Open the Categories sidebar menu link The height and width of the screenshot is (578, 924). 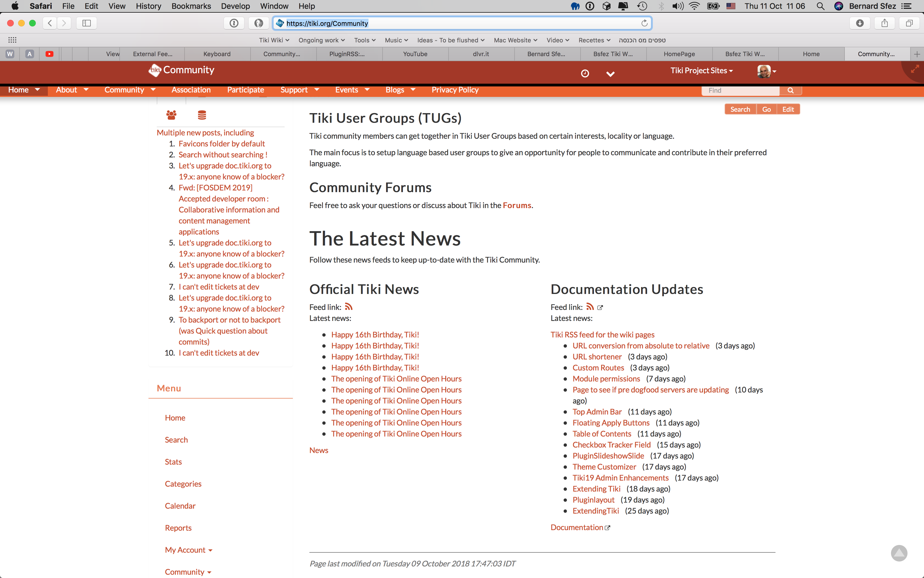pos(183,484)
